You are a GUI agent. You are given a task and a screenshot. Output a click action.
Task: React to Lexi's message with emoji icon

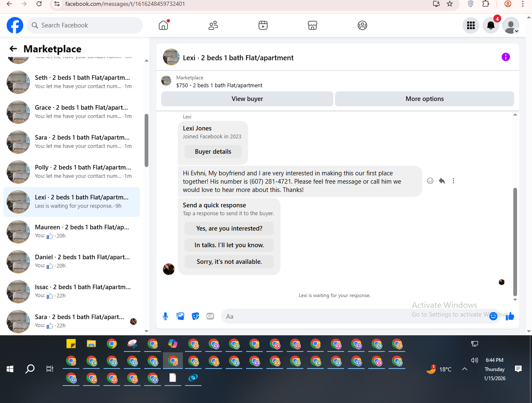(430, 181)
